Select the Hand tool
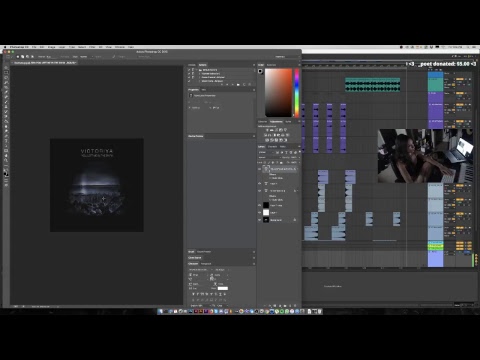This screenshot has width=480, height=360. [x=6, y=156]
